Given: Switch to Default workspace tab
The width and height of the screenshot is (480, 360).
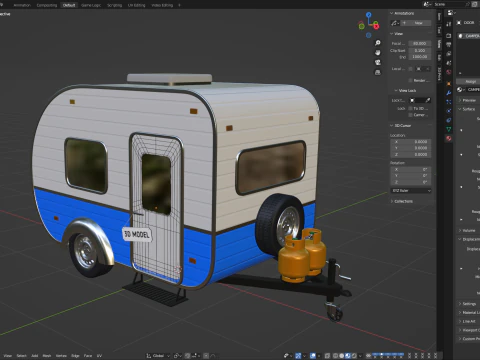Looking at the screenshot, I should (x=69, y=5).
